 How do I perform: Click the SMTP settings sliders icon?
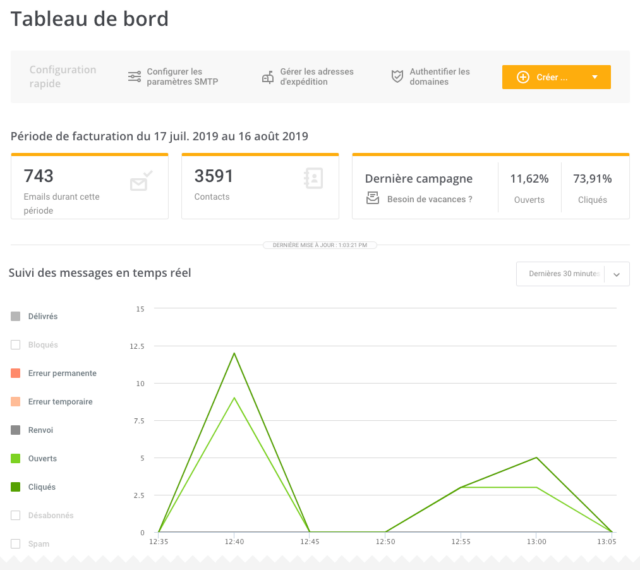pos(134,76)
